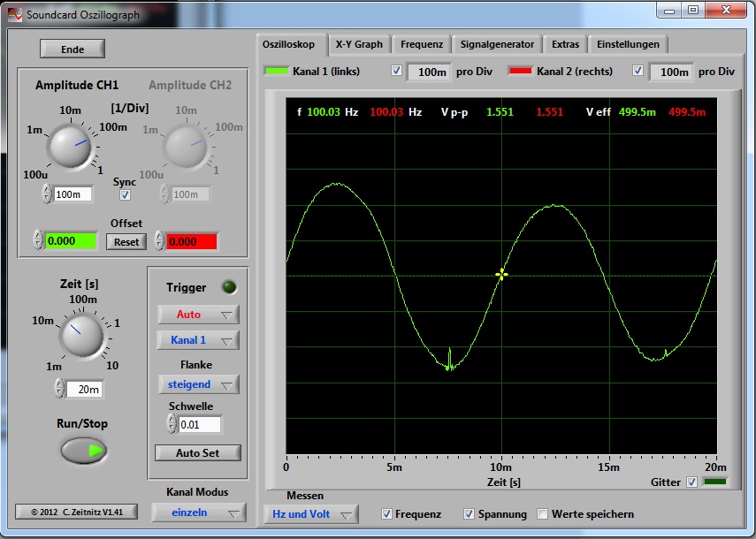Click the © 2012 C. Zeitnitz V1.41 button
The width and height of the screenshot is (756, 539).
coord(76,512)
